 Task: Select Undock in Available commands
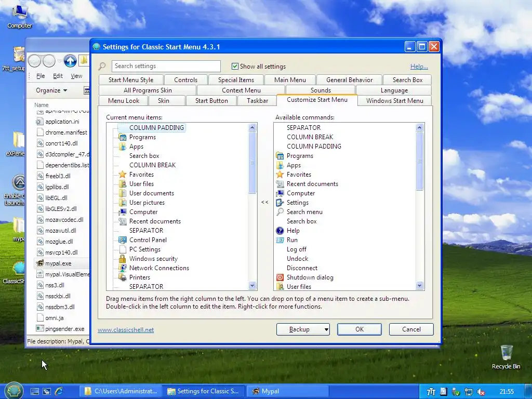297,259
